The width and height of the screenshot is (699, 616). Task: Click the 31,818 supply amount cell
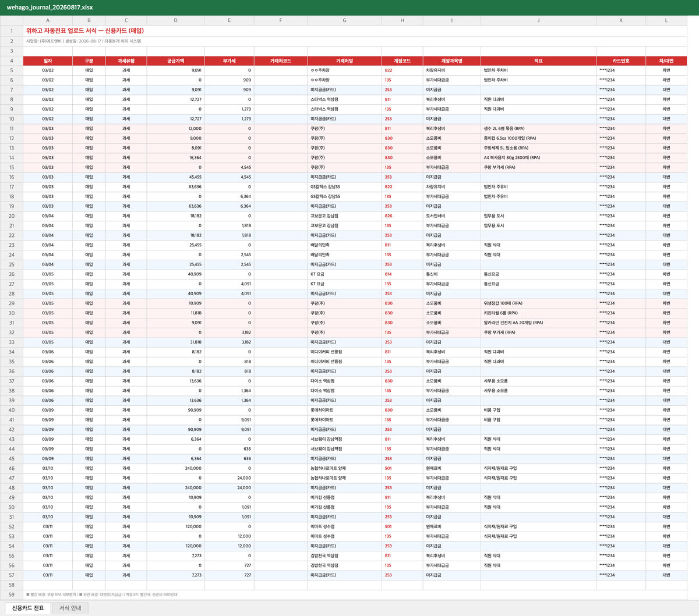(175, 342)
